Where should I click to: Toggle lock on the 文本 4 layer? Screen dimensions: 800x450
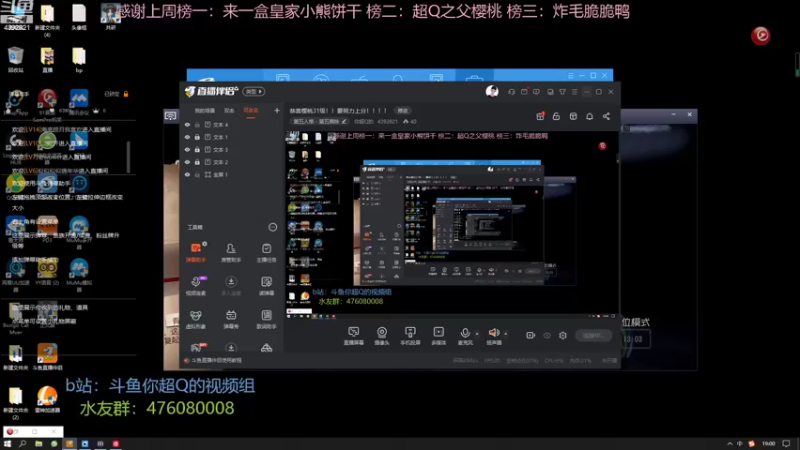(x=197, y=124)
